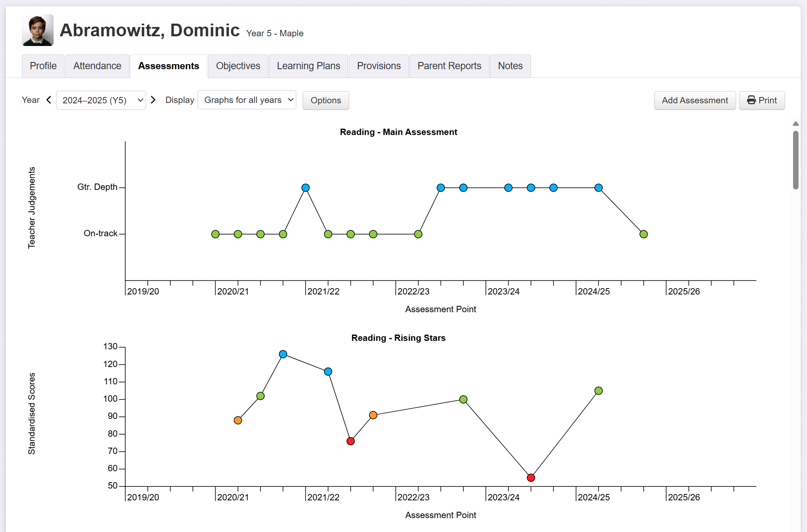
Task: Click the scrollbar up arrow
Action: [x=795, y=124]
